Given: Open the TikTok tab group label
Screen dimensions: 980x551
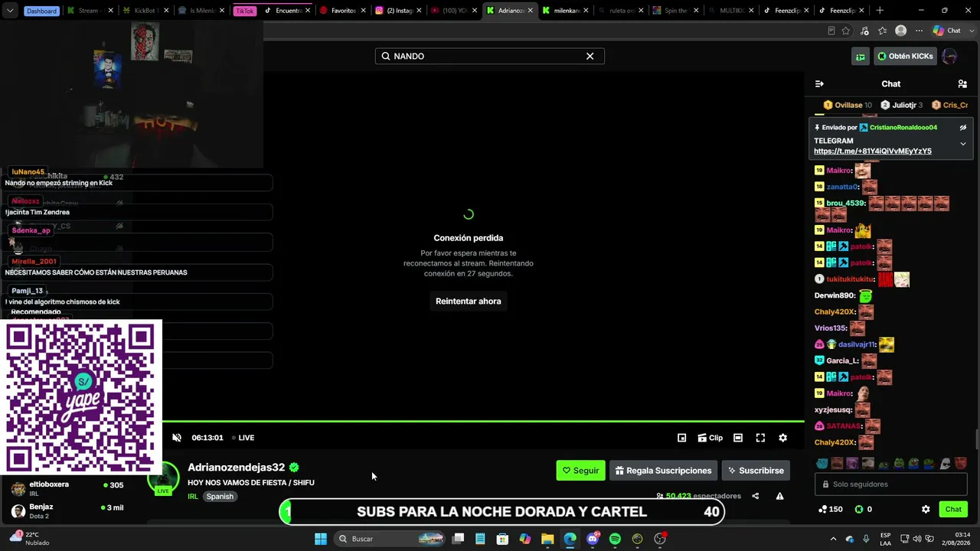Looking at the screenshot, I should pos(245,11).
